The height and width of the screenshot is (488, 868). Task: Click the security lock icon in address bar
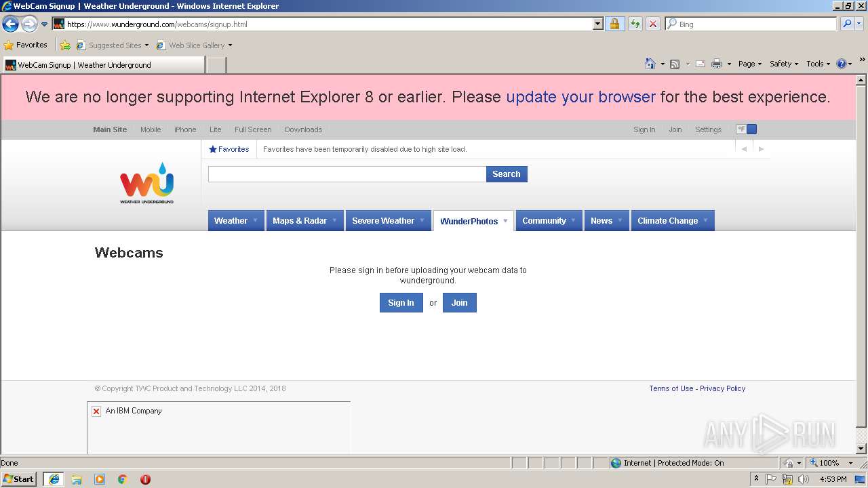(x=614, y=24)
